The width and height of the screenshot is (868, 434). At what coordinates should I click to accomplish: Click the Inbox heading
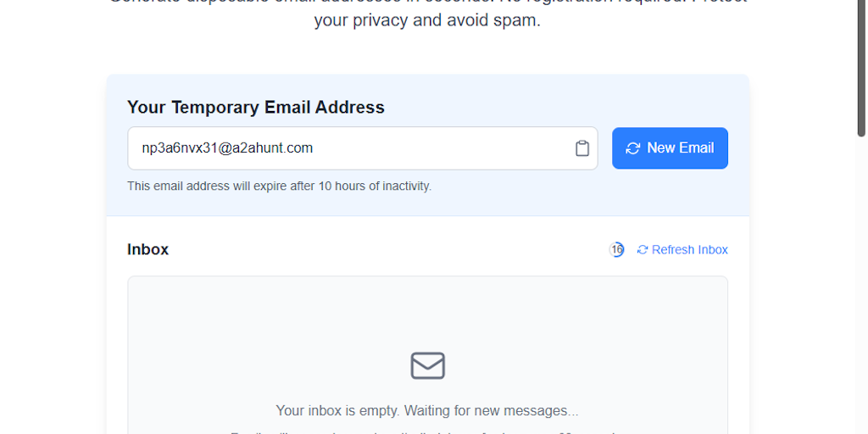(x=148, y=250)
